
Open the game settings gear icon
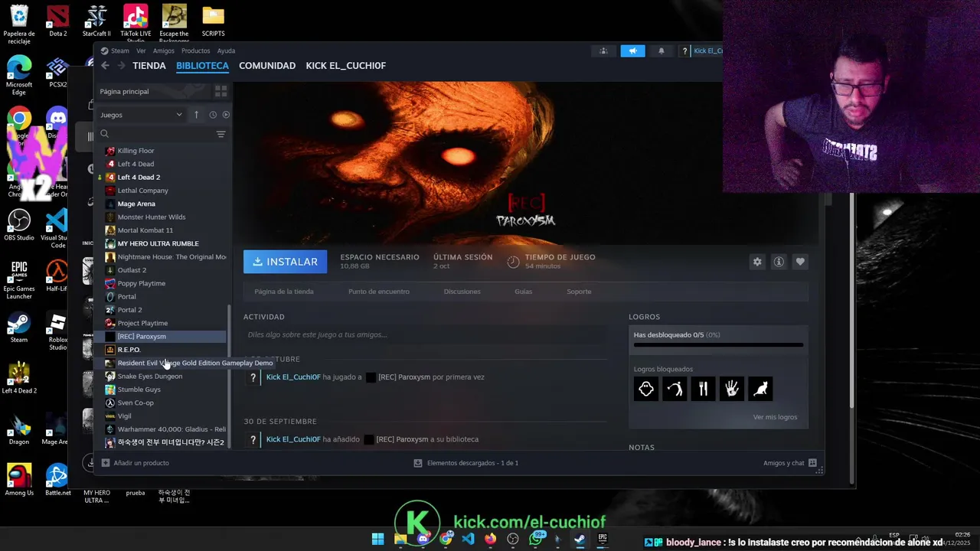tap(757, 262)
